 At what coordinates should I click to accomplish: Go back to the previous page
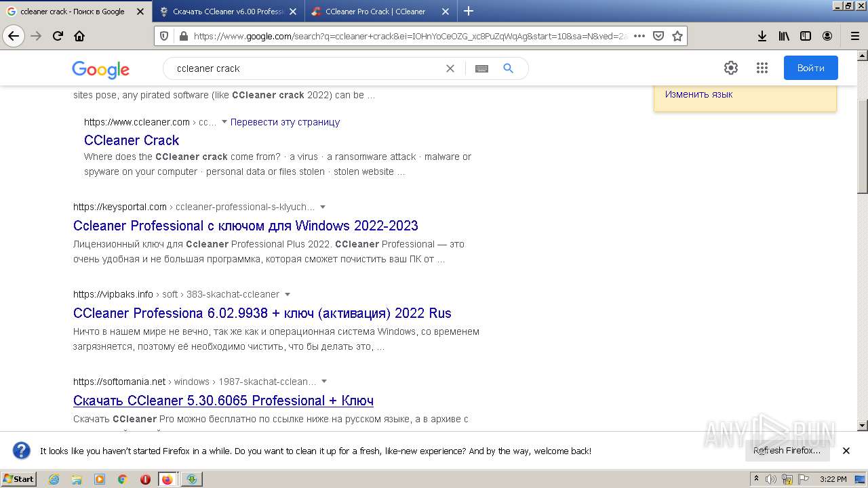[x=14, y=36]
